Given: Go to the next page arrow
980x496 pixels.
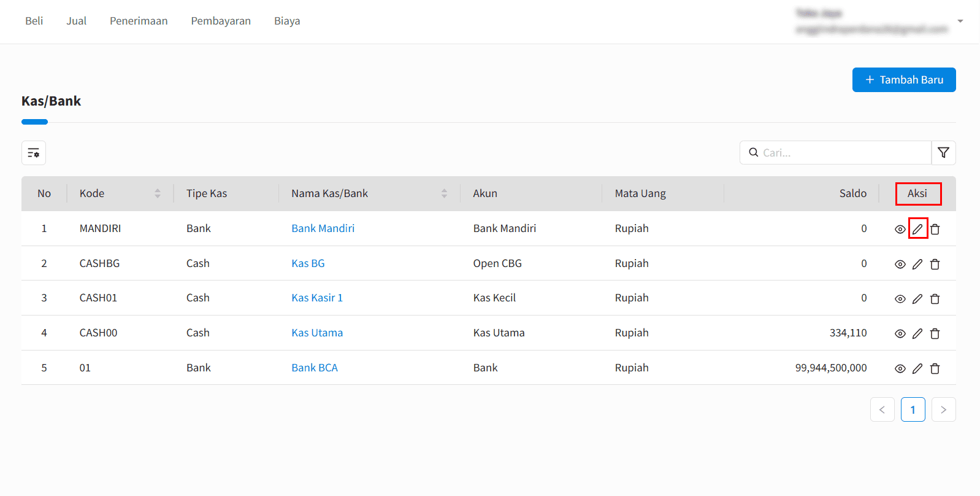Looking at the screenshot, I should tap(943, 409).
